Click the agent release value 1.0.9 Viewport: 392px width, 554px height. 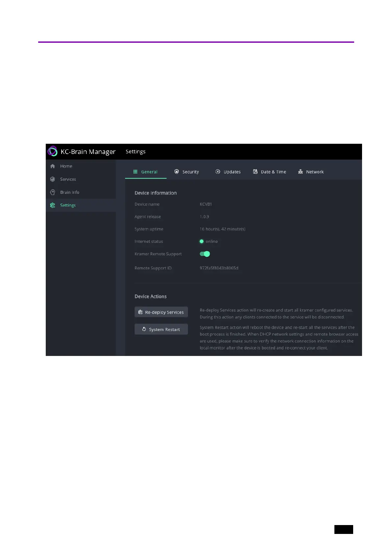point(204,217)
